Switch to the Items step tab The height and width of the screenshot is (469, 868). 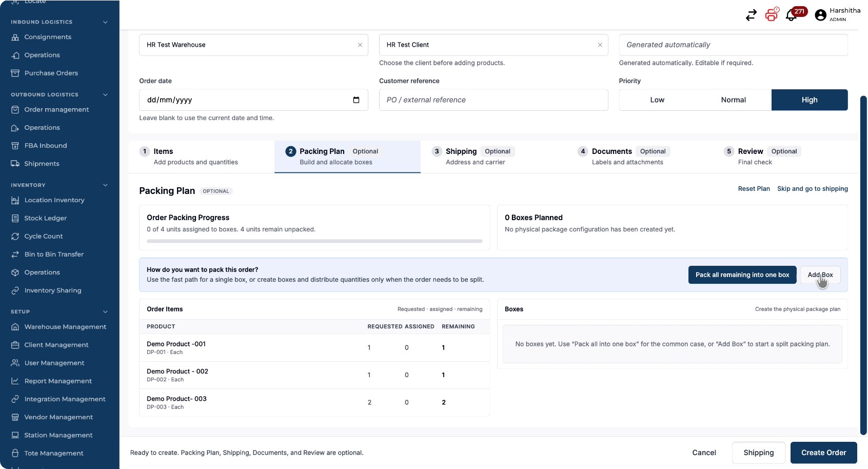201,157
